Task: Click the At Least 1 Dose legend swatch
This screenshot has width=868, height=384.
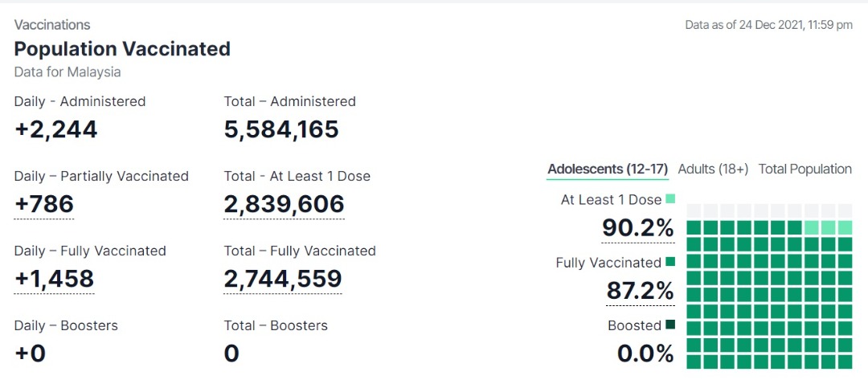Action: (670, 198)
